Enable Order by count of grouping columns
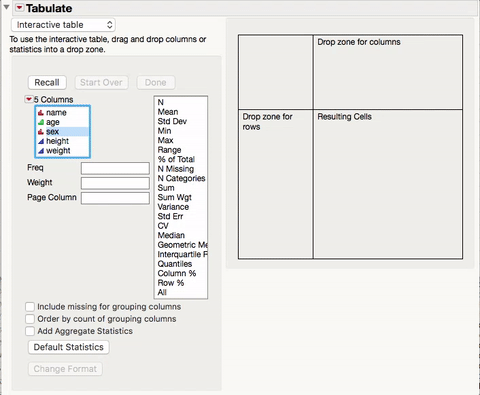The width and height of the screenshot is (480, 395). [x=30, y=319]
